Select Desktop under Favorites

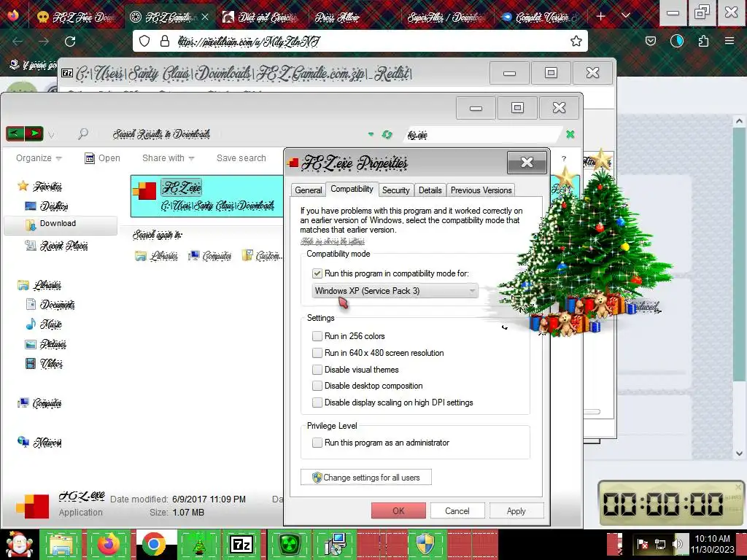(x=47, y=206)
